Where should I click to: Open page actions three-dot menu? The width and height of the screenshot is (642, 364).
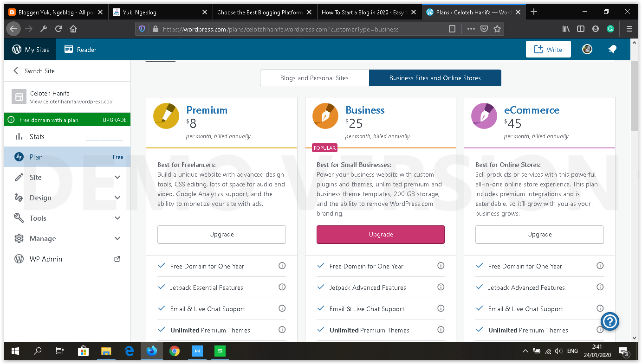pyautogui.click(x=471, y=29)
